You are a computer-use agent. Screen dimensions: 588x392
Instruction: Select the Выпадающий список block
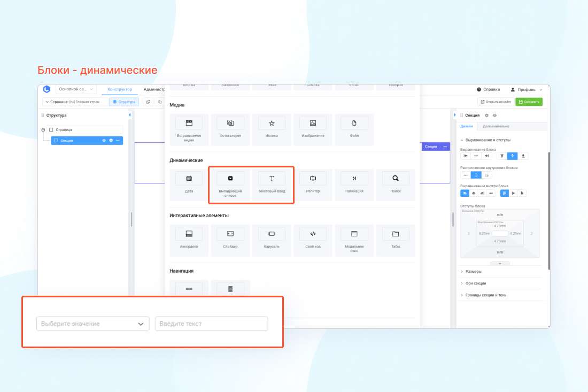pos(230,185)
